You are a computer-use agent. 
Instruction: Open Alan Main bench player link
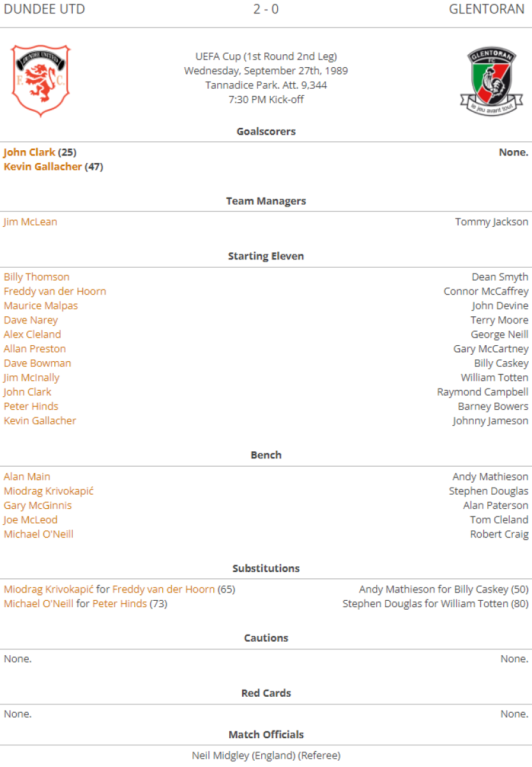(x=27, y=477)
